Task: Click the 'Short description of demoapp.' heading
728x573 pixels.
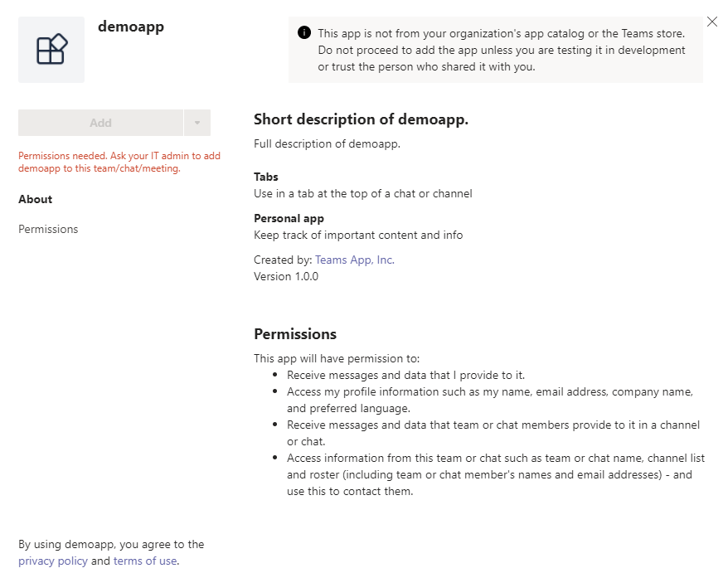Action: (x=361, y=119)
